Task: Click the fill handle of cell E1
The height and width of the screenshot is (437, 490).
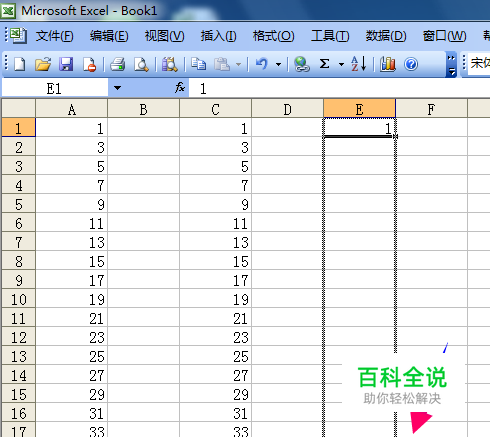Action: click(395, 136)
